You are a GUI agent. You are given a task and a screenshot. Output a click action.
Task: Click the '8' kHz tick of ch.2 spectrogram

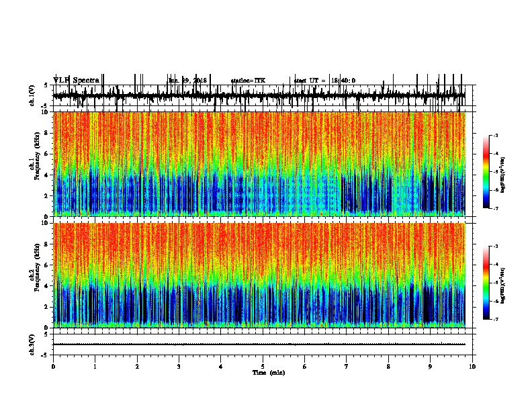point(47,244)
